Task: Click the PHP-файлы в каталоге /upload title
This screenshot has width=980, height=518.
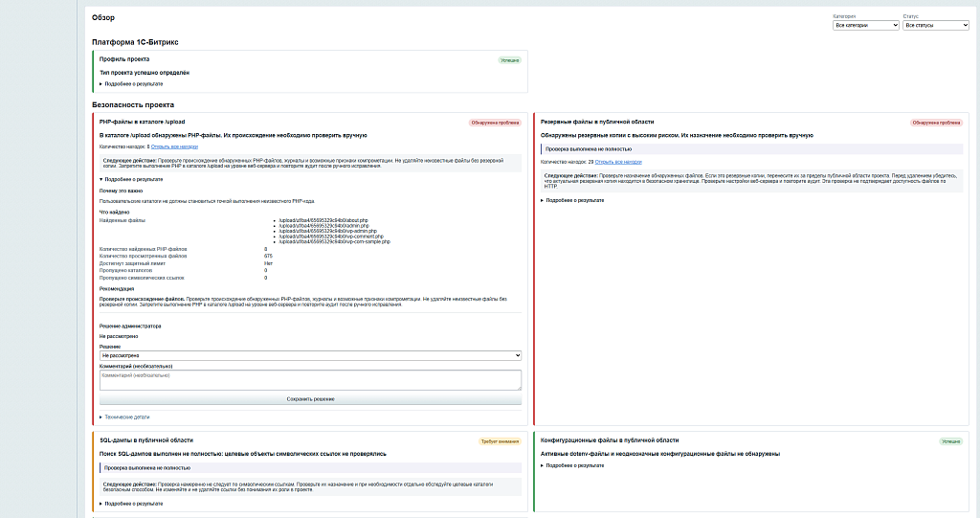Action: [x=142, y=122]
